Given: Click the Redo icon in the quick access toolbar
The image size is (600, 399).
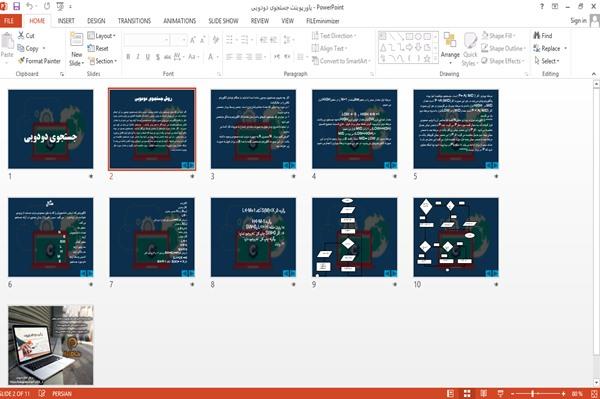Looking at the screenshot, I should click(x=47, y=6).
